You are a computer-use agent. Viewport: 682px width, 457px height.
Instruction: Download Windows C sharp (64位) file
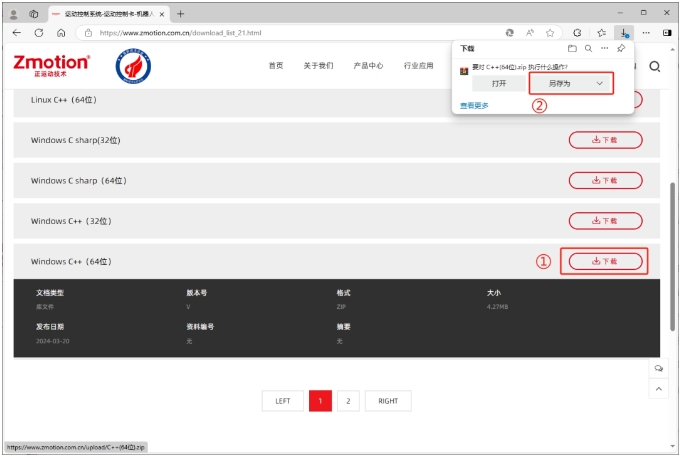[605, 180]
